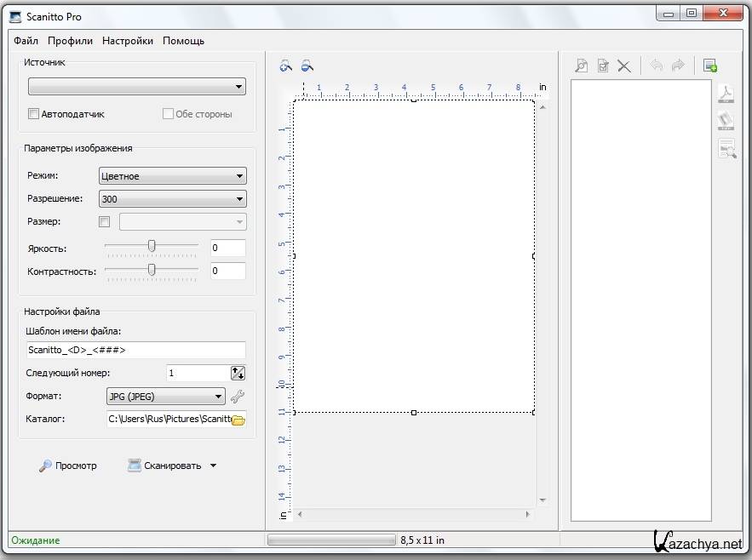Click the folder icon to browse Каталог
Image resolution: width=752 pixels, height=560 pixels.
[x=238, y=420]
